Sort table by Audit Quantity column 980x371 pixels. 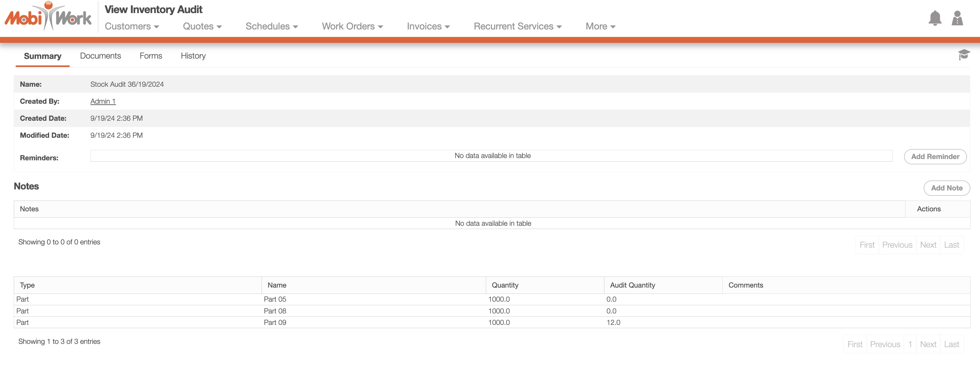(x=632, y=285)
